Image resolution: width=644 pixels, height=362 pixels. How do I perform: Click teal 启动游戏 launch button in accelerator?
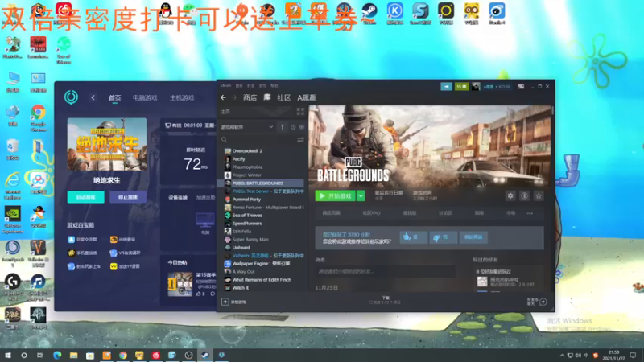pyautogui.click(x=86, y=197)
